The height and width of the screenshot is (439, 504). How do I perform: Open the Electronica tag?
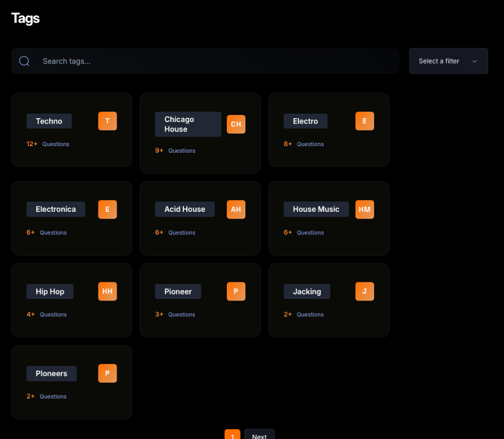coord(56,210)
